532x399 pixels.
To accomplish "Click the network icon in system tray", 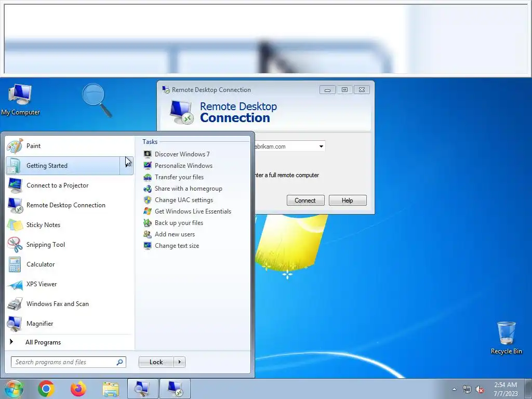I will coord(467,389).
